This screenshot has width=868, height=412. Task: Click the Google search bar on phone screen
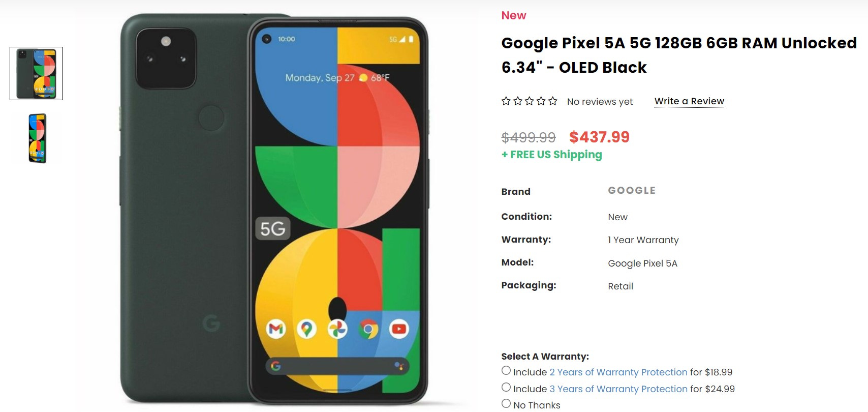tap(337, 366)
